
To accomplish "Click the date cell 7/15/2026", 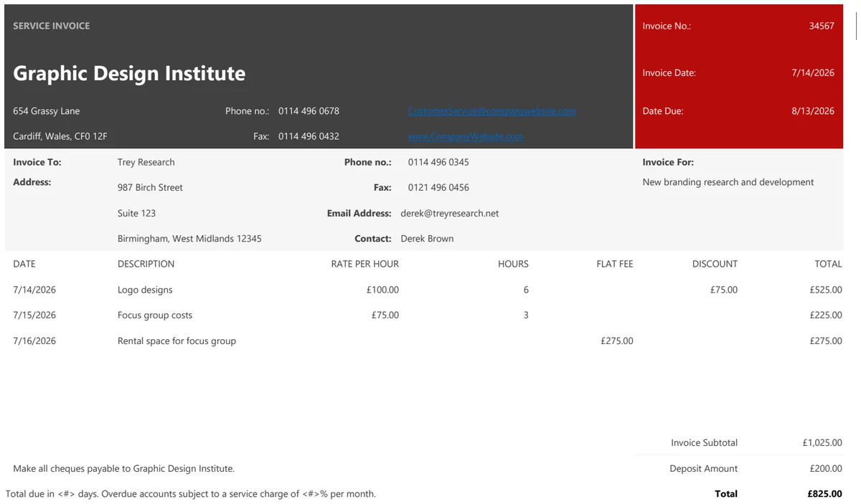I will click(34, 315).
